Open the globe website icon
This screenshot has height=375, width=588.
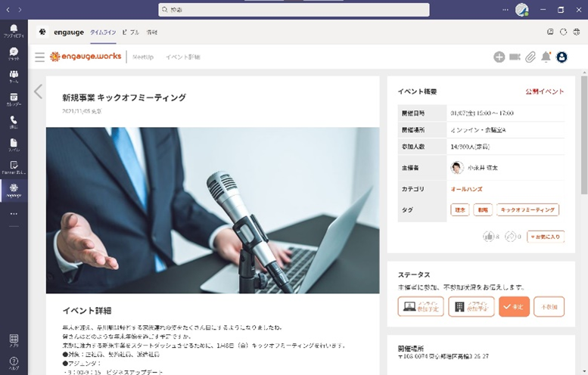click(x=577, y=33)
